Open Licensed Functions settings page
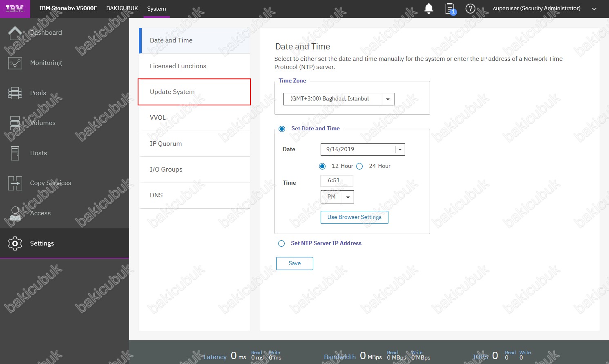The height and width of the screenshot is (364, 609). 194,66
